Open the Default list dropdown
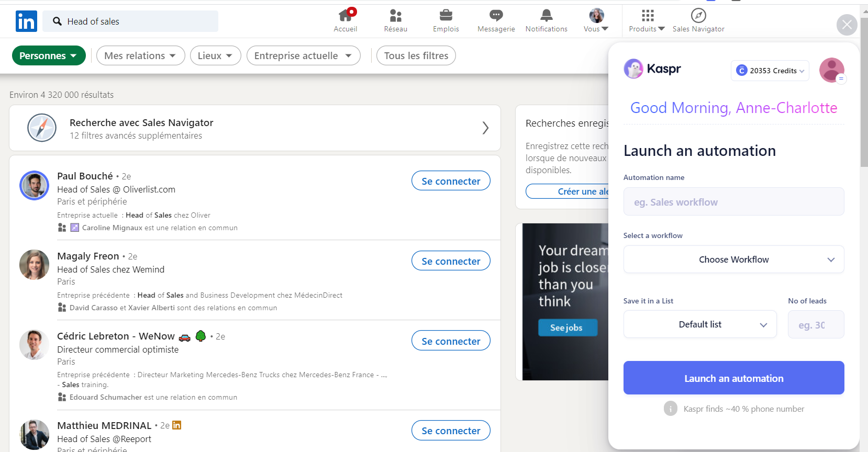 (700, 324)
